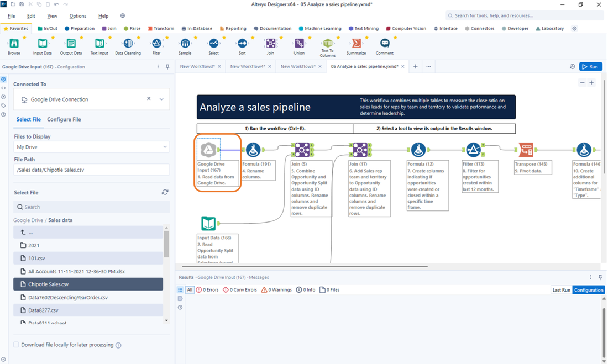Select the Union tool
608x364 pixels.
[299, 44]
